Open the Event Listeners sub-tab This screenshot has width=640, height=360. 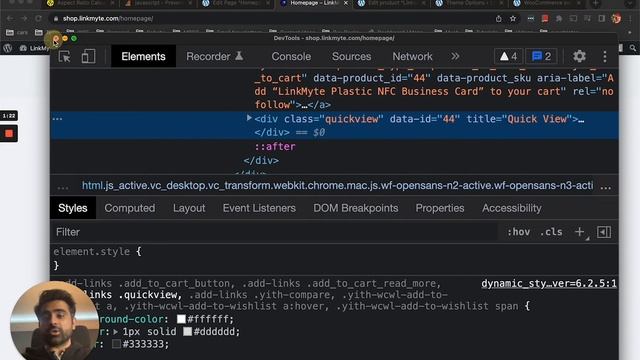[x=259, y=208]
